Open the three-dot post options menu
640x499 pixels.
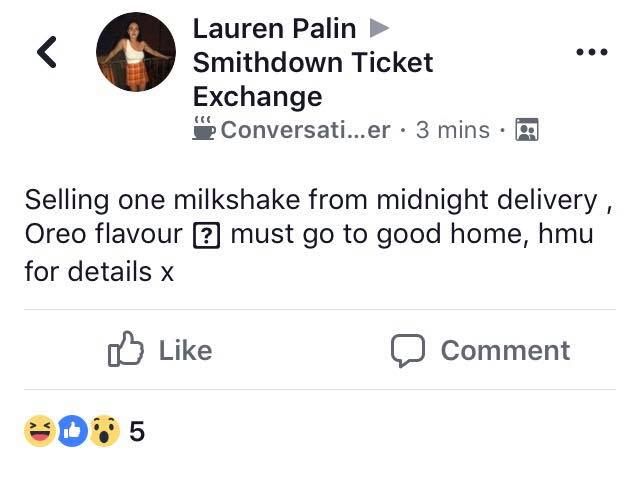pyautogui.click(x=591, y=52)
